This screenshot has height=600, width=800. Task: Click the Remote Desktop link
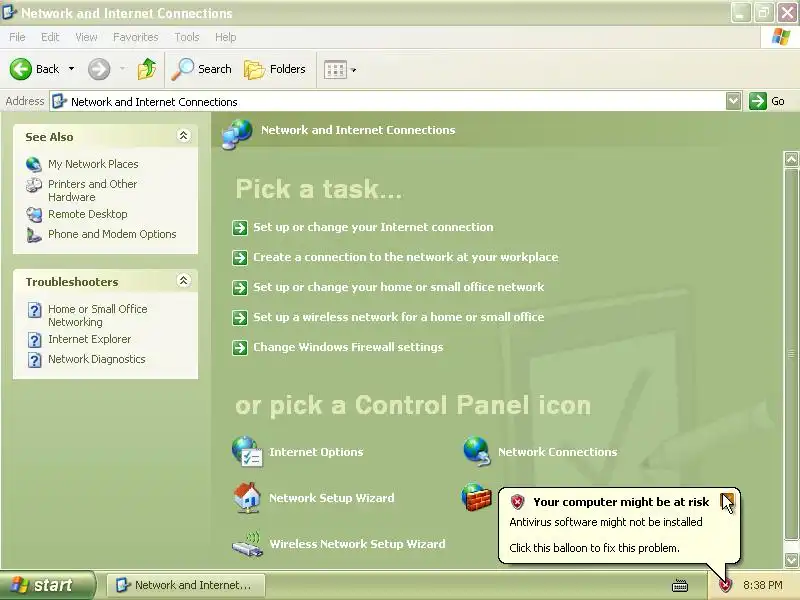click(88, 214)
